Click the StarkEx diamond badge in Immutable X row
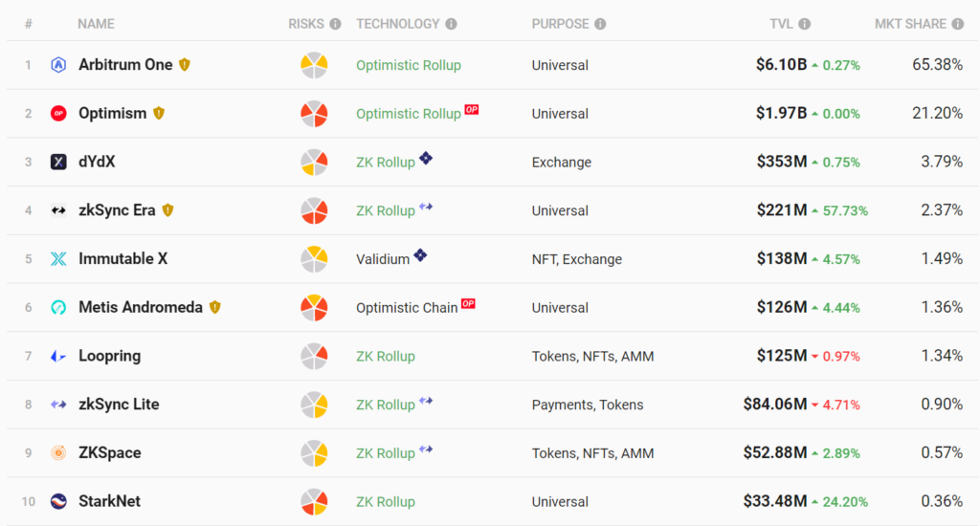Viewport: 980px width, 526px height. click(x=420, y=255)
